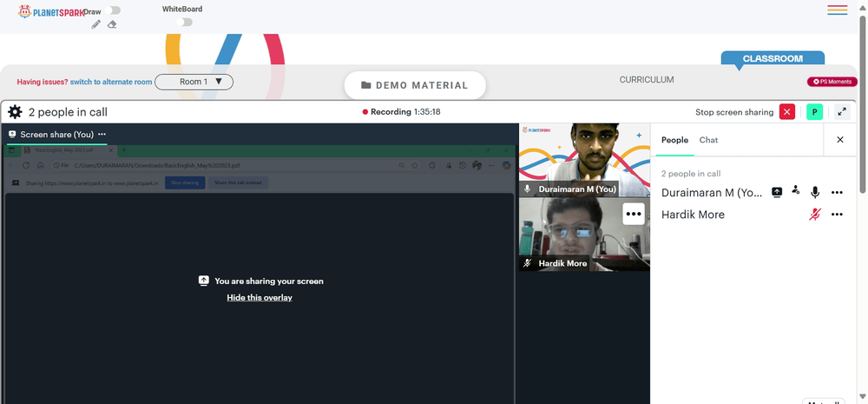This screenshot has width=868, height=404.
Task: Click Share this tab instead button
Action: pos(238,182)
